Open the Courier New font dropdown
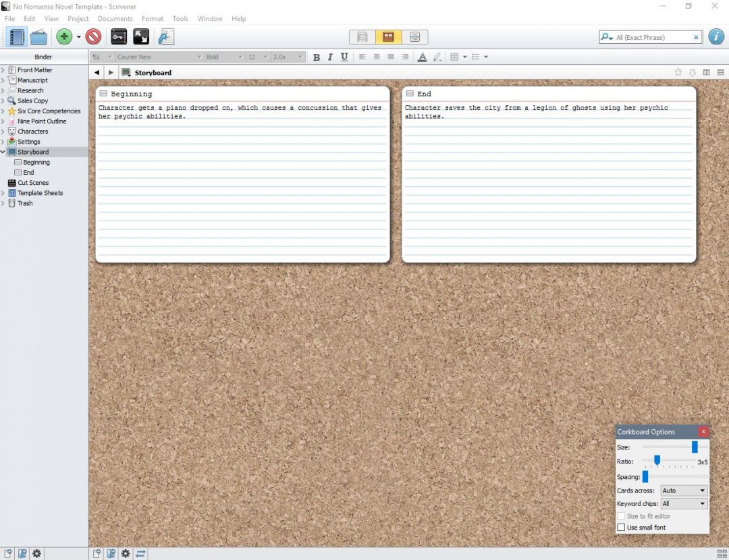 click(x=159, y=57)
